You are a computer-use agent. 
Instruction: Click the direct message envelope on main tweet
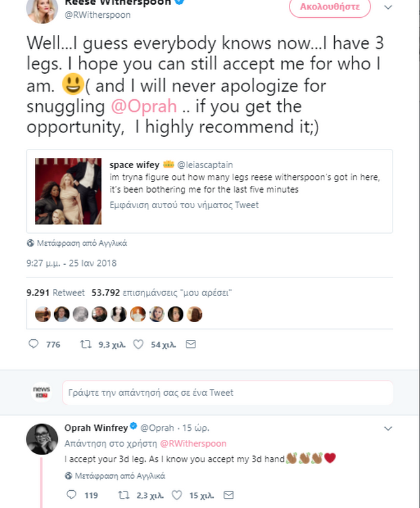[x=190, y=344]
